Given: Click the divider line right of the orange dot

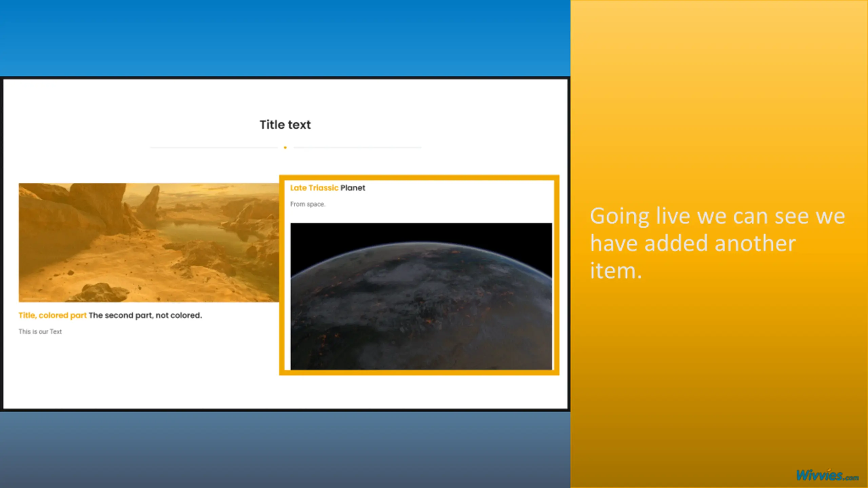Looking at the screenshot, I should click(x=358, y=147).
